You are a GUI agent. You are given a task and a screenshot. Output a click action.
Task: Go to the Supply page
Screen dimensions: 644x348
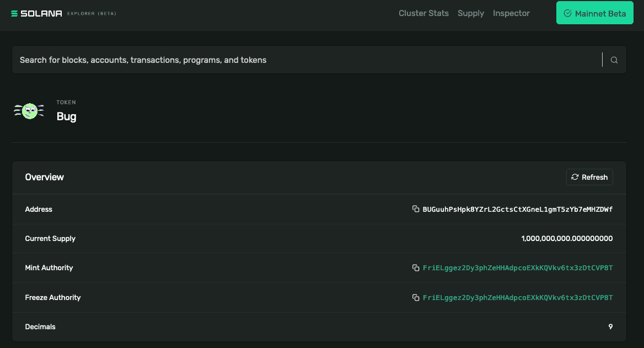click(x=470, y=13)
